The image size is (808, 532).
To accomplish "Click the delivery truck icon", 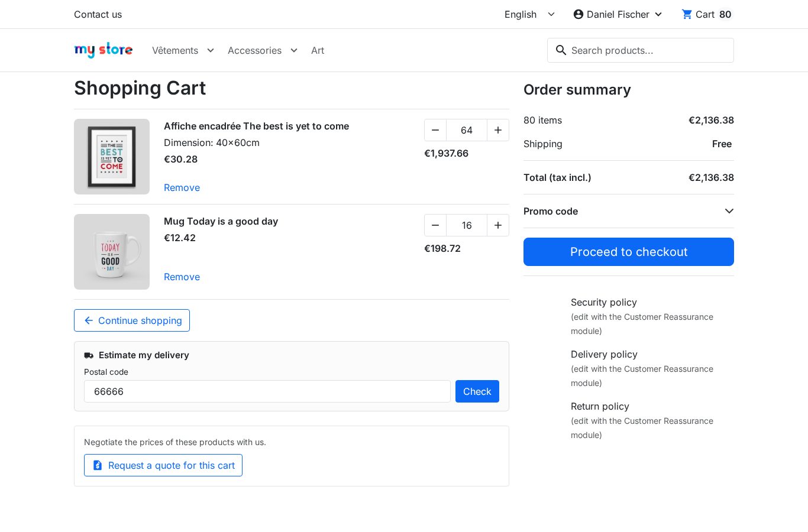I will [x=89, y=355].
